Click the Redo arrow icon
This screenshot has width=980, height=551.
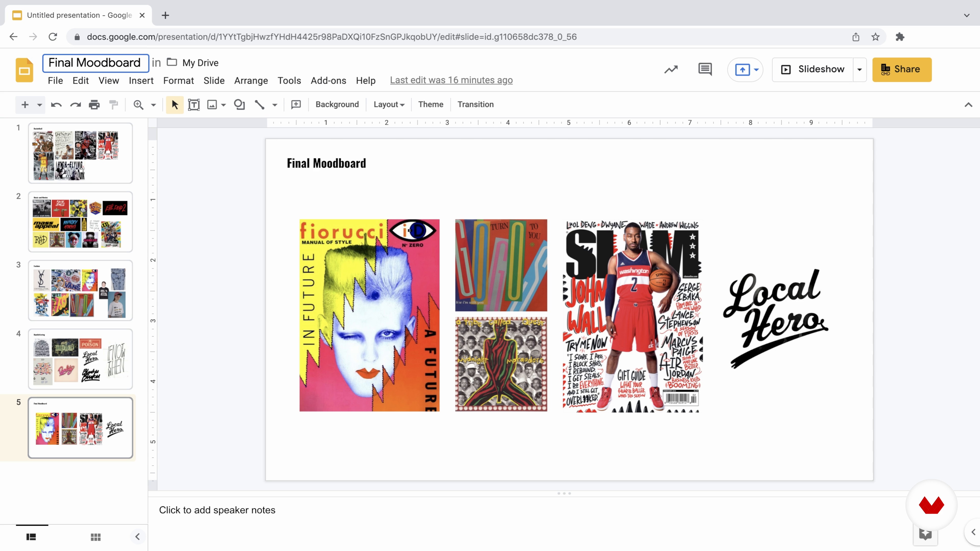coord(75,105)
